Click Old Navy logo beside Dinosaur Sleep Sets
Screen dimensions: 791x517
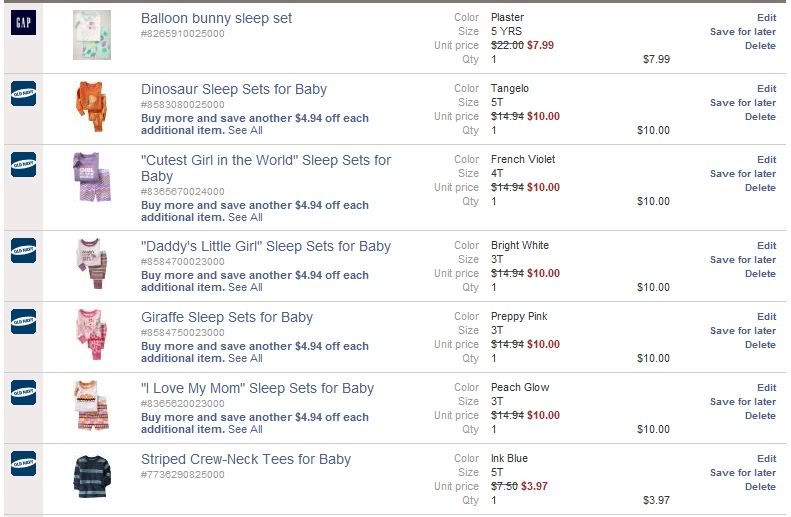[x=23, y=93]
